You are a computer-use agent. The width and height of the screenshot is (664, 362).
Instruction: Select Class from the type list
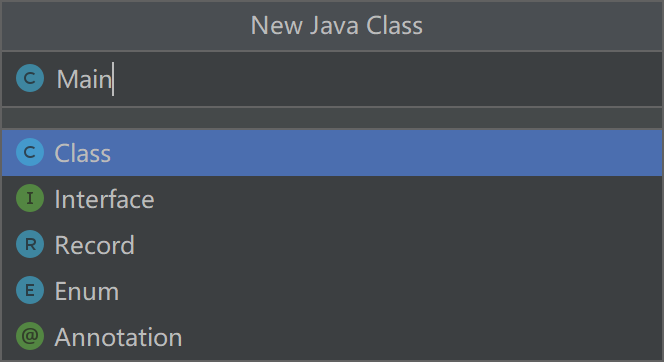[83, 153]
